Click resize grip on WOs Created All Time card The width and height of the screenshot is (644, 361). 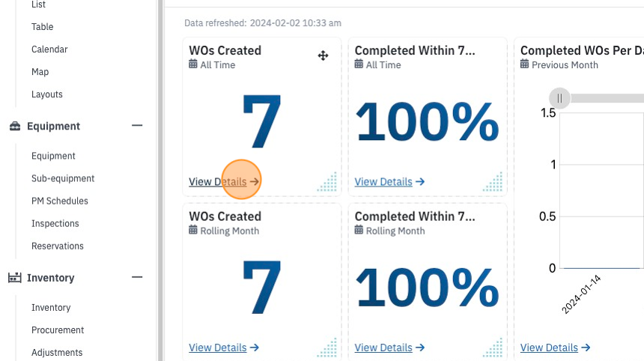point(327,181)
